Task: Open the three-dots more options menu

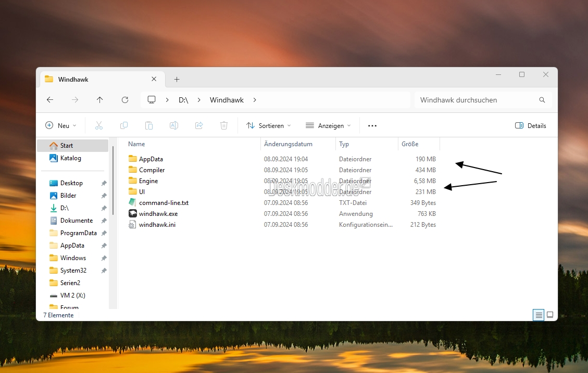Action: pyautogui.click(x=372, y=126)
